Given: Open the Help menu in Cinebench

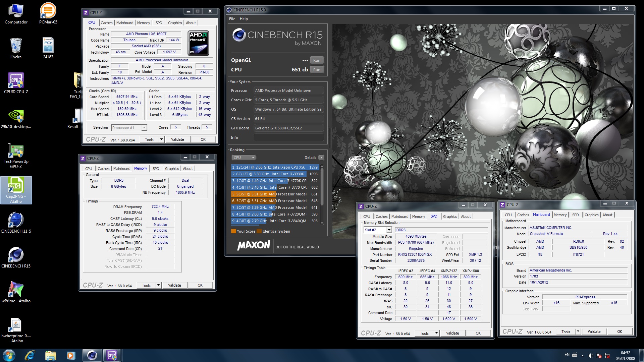Looking at the screenshot, I should pos(244,19).
